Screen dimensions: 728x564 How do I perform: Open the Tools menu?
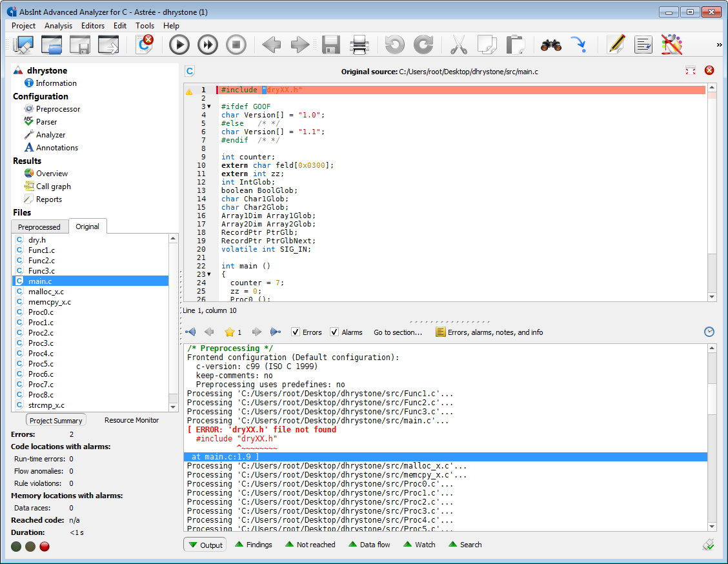(145, 26)
